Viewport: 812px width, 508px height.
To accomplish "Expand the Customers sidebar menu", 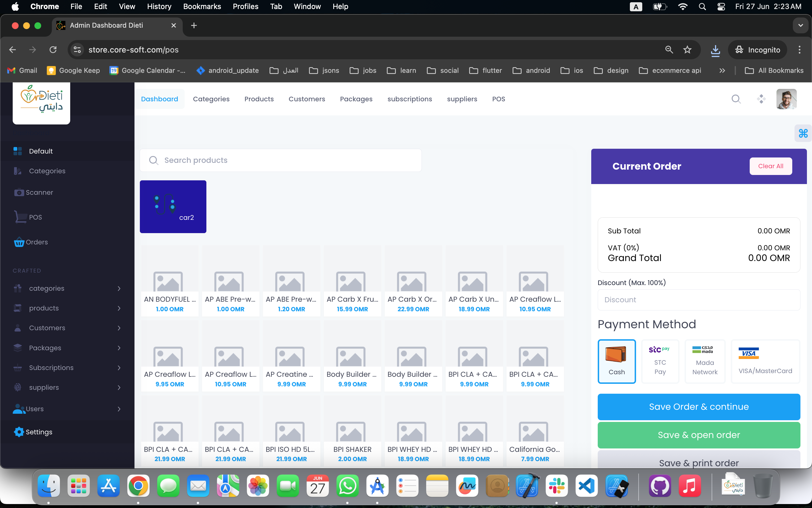I will pyautogui.click(x=67, y=328).
